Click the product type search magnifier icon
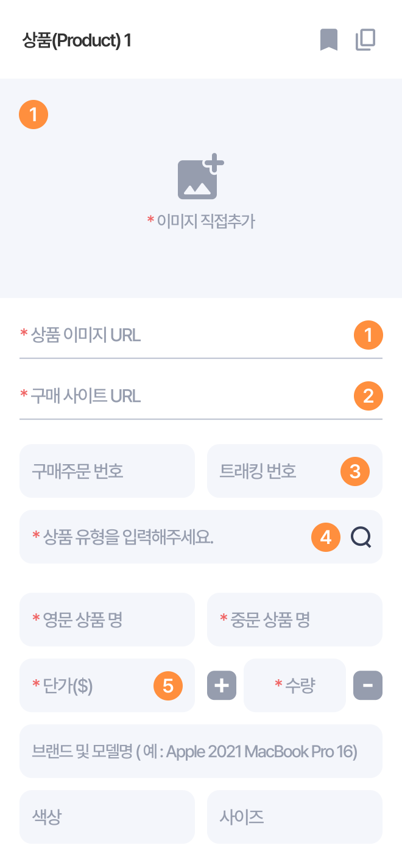Screen dimensions: 402x868 pyautogui.click(x=361, y=537)
